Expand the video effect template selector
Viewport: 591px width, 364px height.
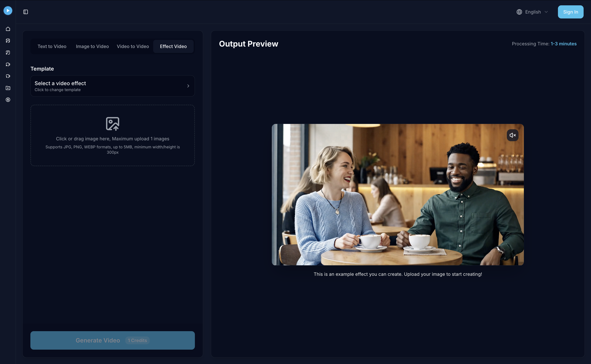[113, 86]
